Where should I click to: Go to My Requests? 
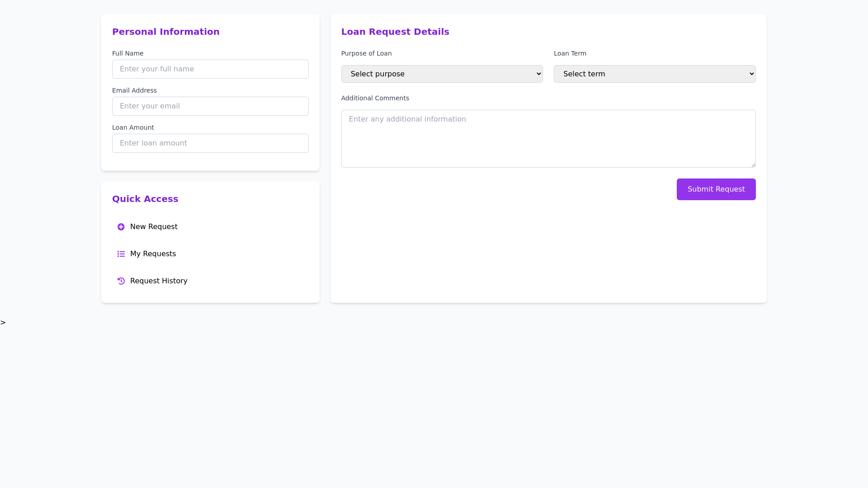pyautogui.click(x=210, y=254)
